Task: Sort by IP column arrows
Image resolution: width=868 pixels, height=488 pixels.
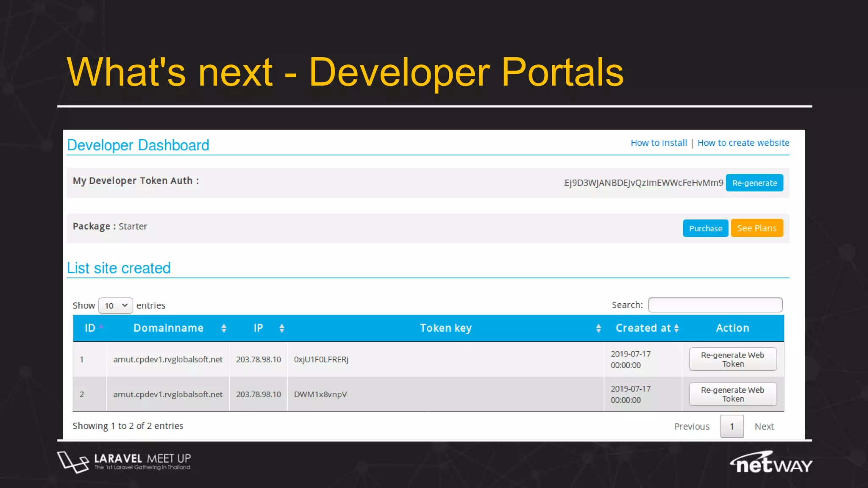Action: coord(282,328)
